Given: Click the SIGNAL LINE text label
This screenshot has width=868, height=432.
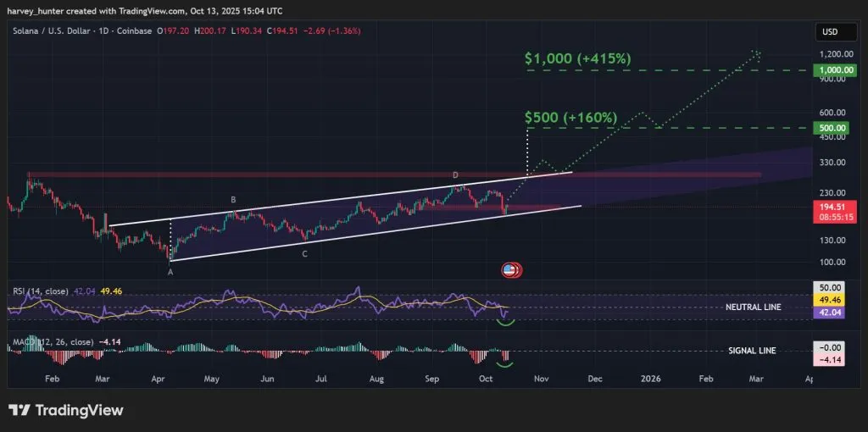Looking at the screenshot, I should click(752, 350).
